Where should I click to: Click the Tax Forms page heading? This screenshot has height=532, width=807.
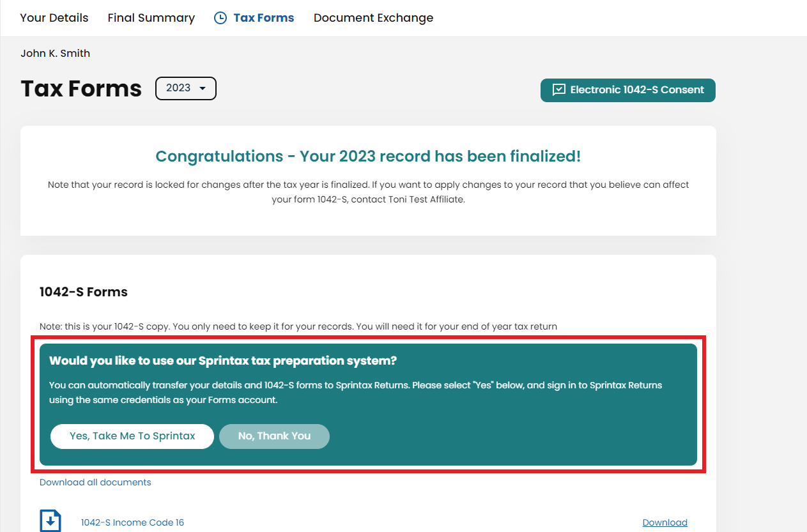pyautogui.click(x=81, y=88)
